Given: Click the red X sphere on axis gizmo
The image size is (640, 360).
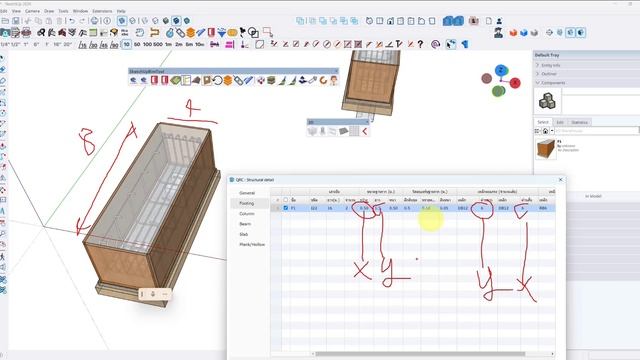Looking at the screenshot, I should click(x=515, y=83).
